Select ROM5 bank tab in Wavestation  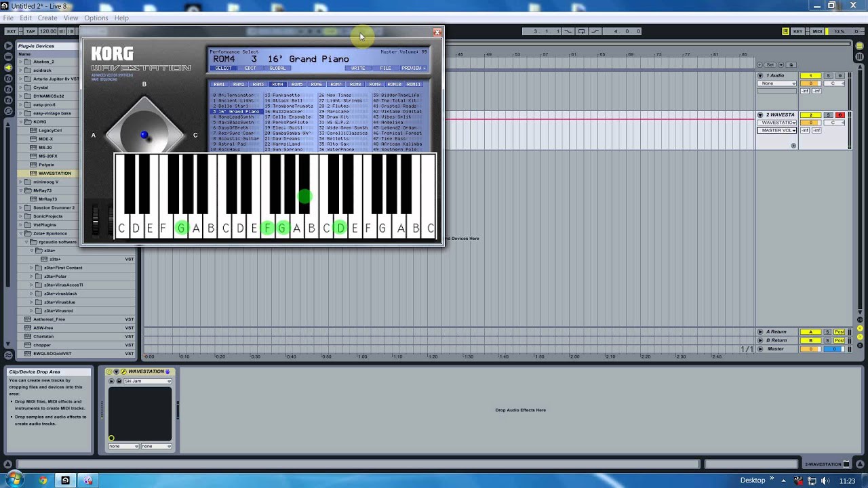coord(297,84)
